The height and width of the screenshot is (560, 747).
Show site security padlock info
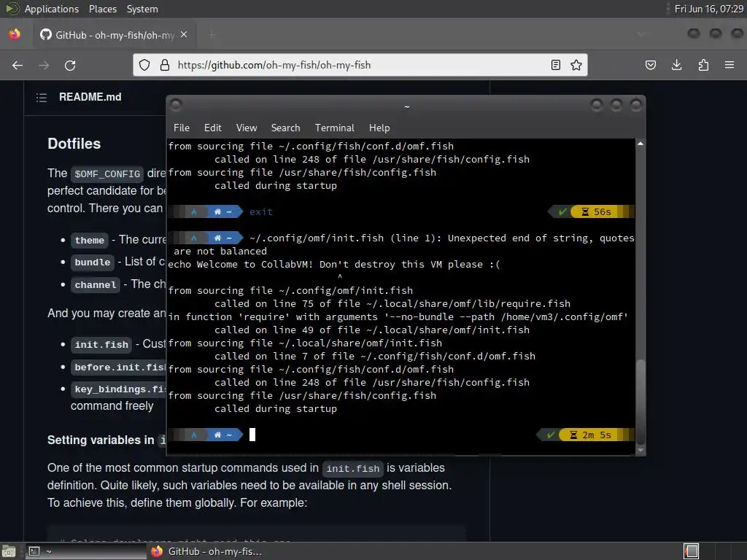tap(165, 65)
